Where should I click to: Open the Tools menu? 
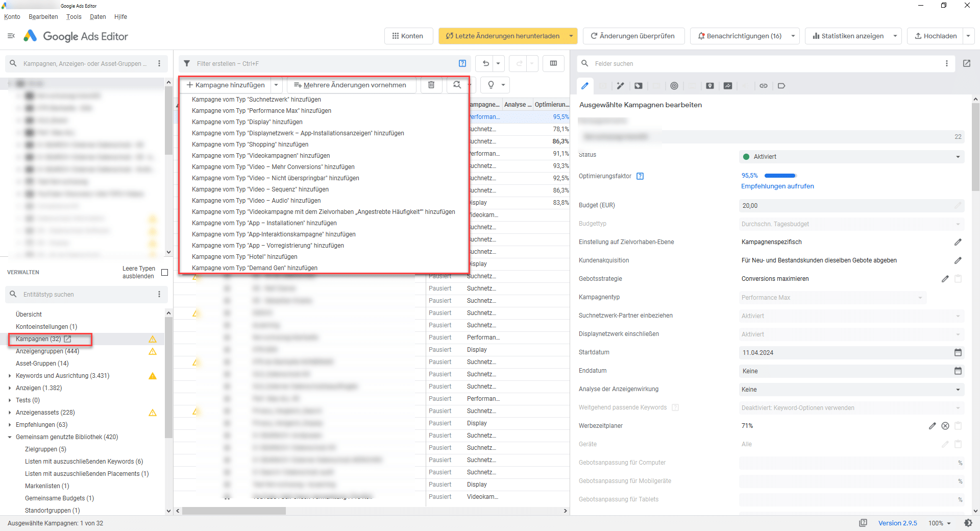[74, 17]
